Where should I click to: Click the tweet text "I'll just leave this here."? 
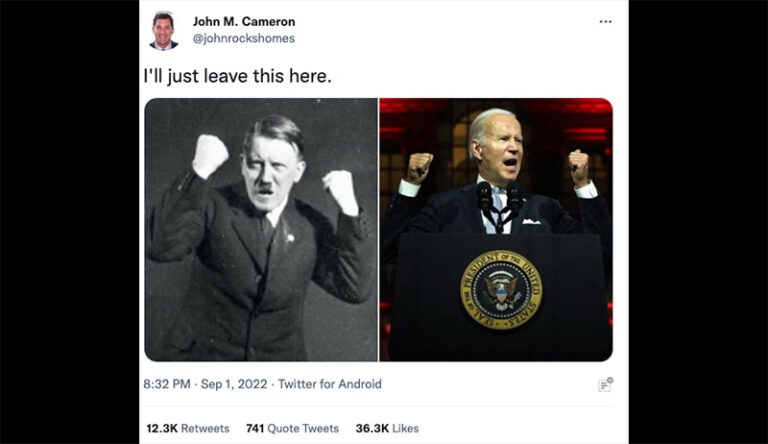pos(238,76)
